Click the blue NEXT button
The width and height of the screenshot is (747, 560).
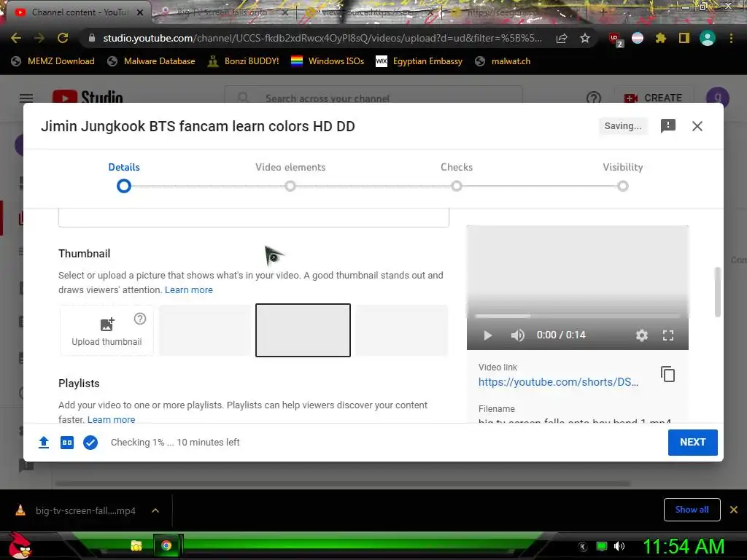click(693, 443)
